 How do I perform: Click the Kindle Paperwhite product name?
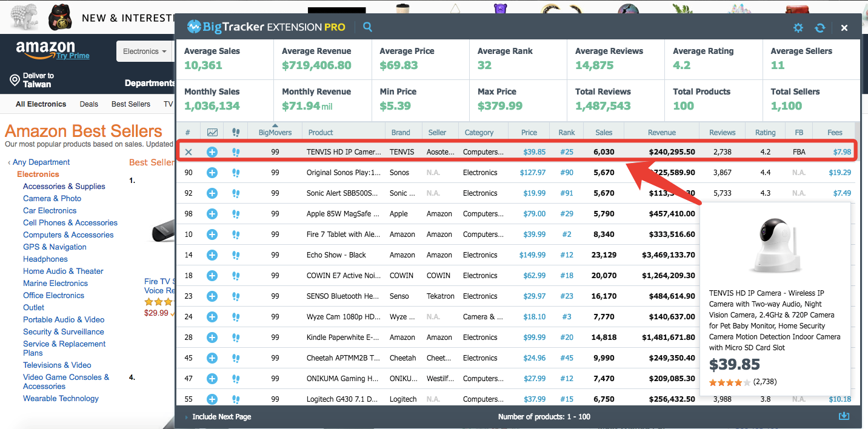point(344,338)
